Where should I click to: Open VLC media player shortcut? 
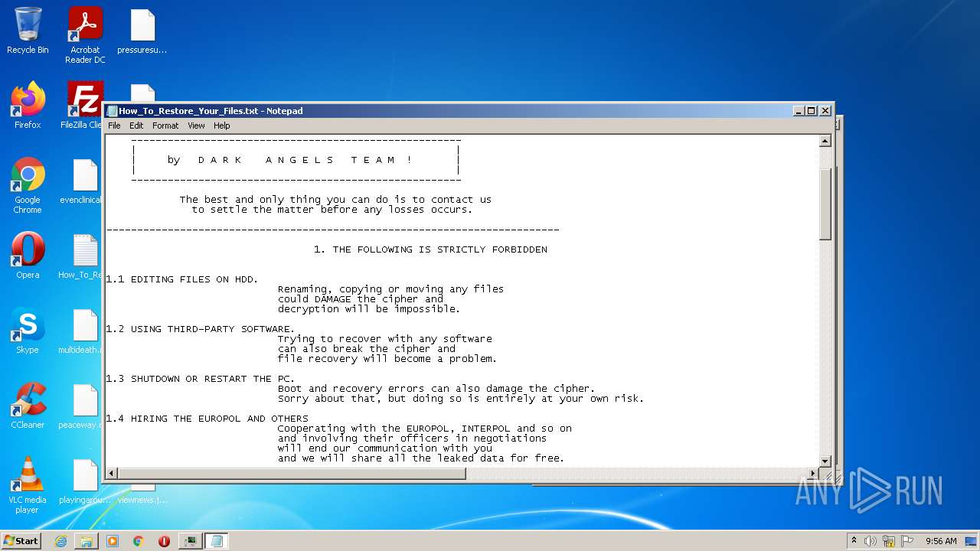28,485
